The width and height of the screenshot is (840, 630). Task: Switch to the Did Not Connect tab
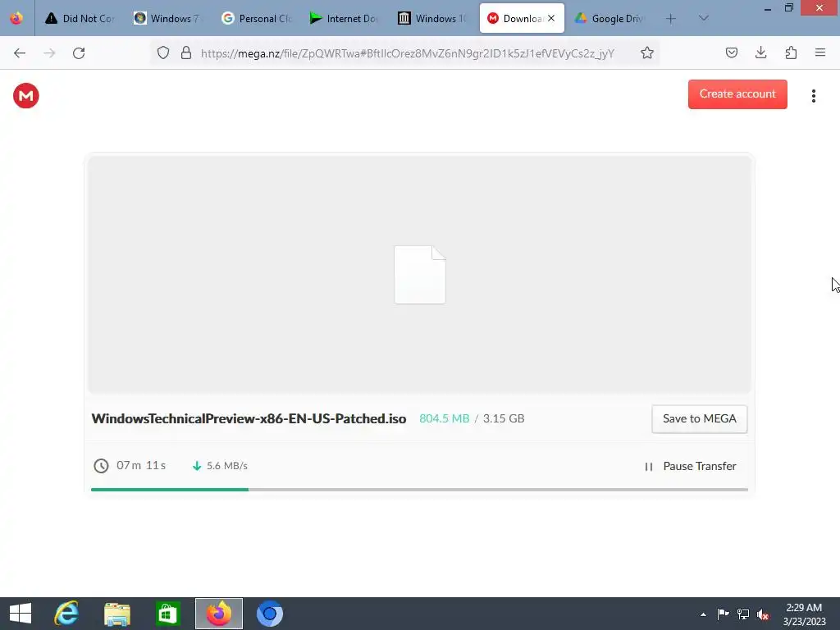[x=80, y=18]
